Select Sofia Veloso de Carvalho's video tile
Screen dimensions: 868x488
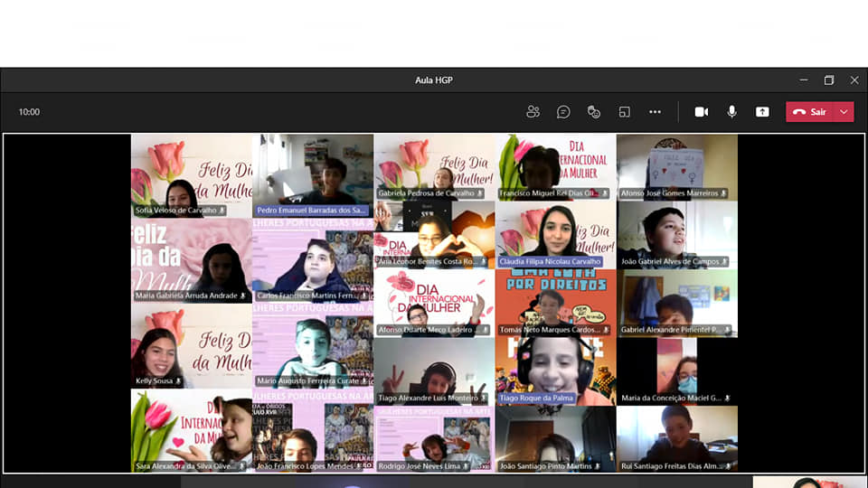pyautogui.click(x=191, y=172)
